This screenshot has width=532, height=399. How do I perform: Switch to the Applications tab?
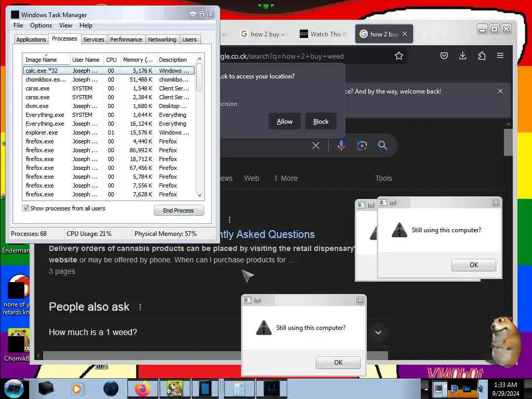[x=31, y=39]
